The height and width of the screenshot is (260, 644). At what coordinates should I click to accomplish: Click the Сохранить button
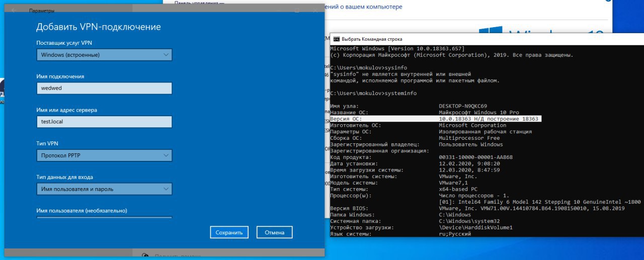[x=229, y=232]
